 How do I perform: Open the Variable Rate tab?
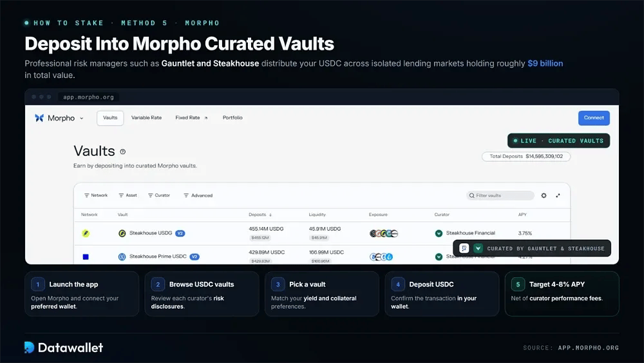[146, 117]
